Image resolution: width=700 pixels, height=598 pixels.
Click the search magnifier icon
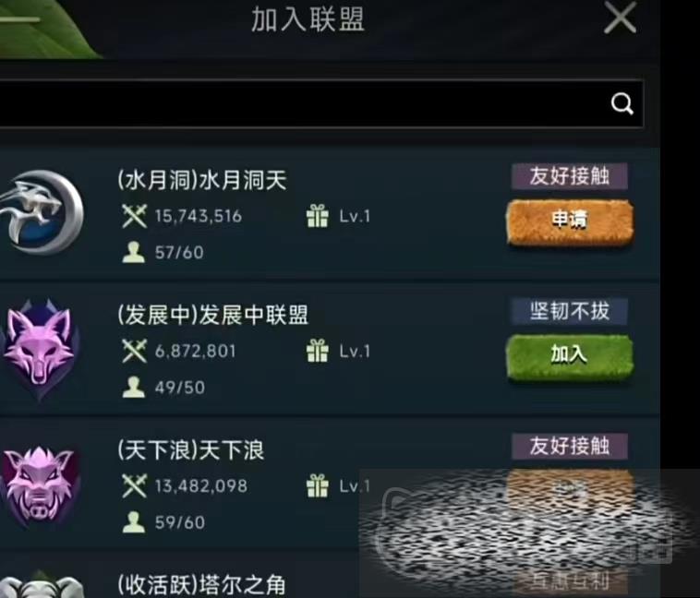(x=622, y=103)
